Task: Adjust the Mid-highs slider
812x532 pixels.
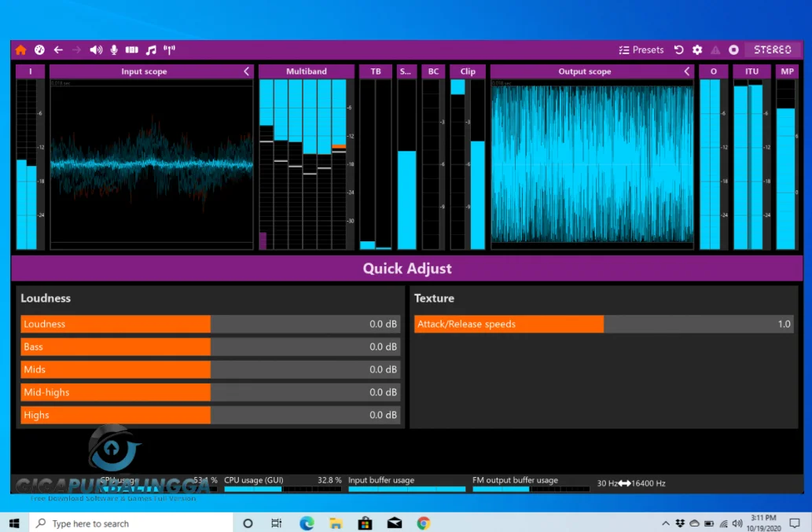Action: [x=210, y=392]
